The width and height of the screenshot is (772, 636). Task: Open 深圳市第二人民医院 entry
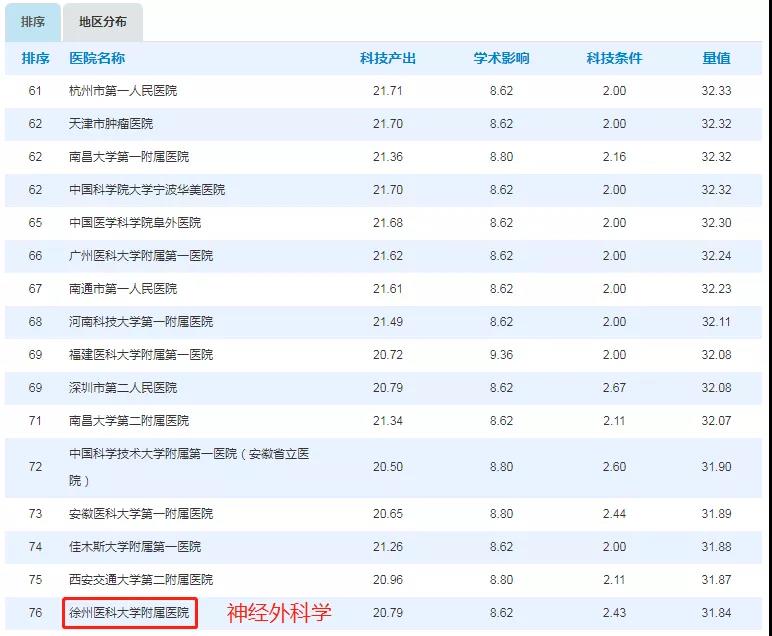123,388
